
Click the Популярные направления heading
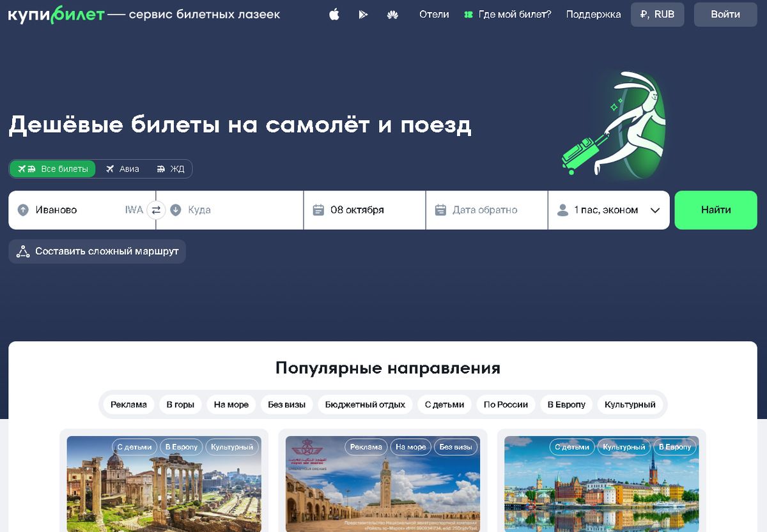click(x=388, y=369)
